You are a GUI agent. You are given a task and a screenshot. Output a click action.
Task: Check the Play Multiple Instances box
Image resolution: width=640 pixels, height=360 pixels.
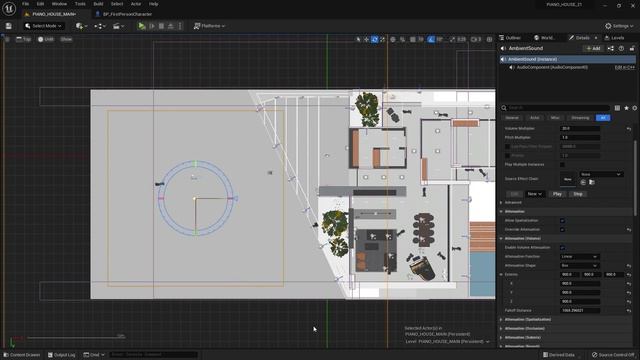(562, 164)
